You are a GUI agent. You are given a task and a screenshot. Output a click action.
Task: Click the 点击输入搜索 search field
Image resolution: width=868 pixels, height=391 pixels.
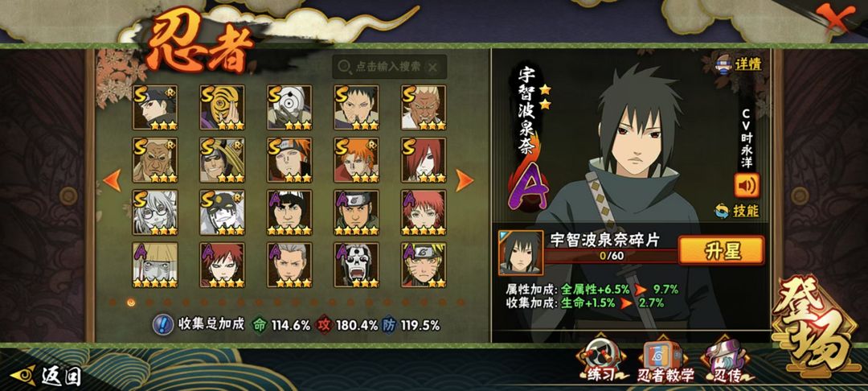[x=390, y=67]
